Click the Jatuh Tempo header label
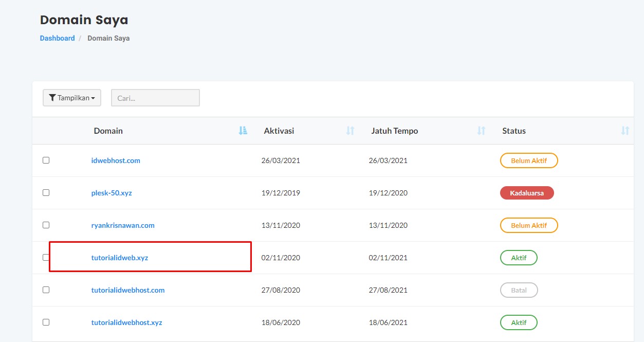The image size is (644, 342). [395, 131]
